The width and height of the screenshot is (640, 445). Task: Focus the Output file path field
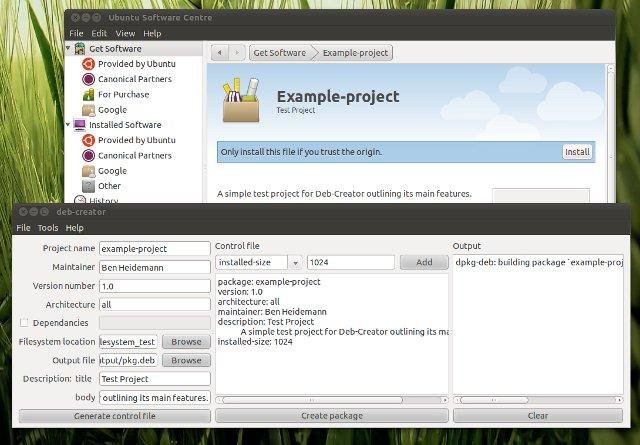128,360
